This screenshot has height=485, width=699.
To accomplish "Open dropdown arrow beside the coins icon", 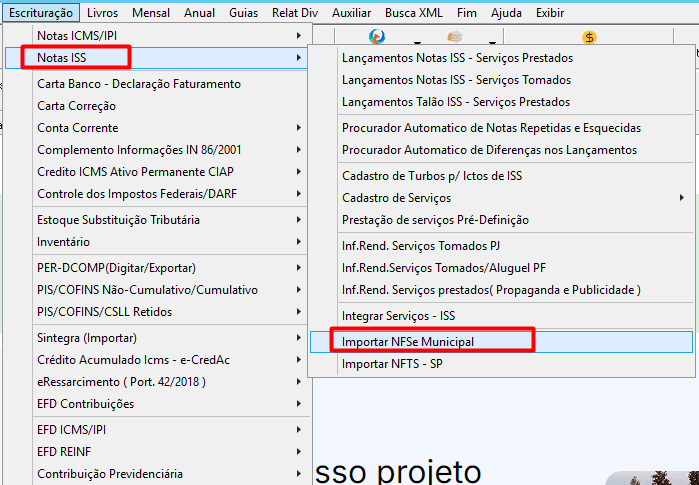I will (492, 43).
